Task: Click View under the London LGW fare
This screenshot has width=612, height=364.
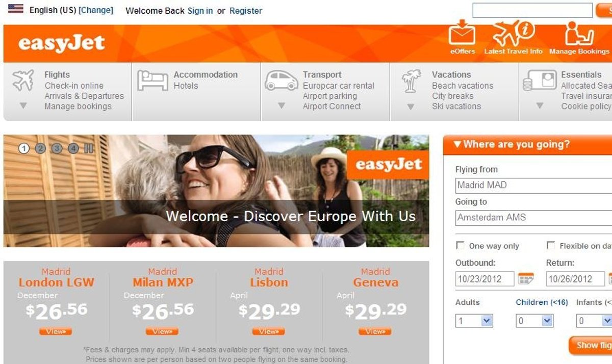Action: point(56,331)
